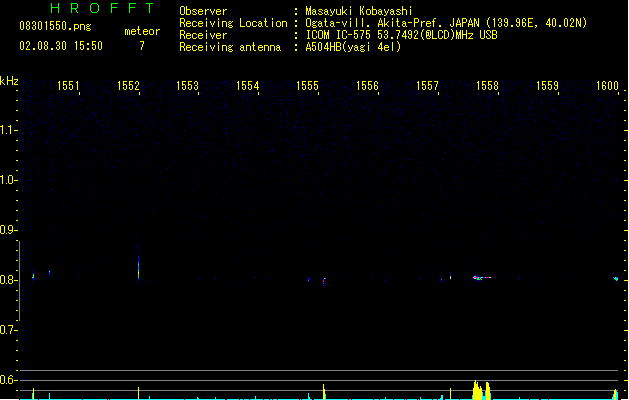Click the yellow power spike under 1552
Viewport: 629px width, 400px height.
(138, 393)
